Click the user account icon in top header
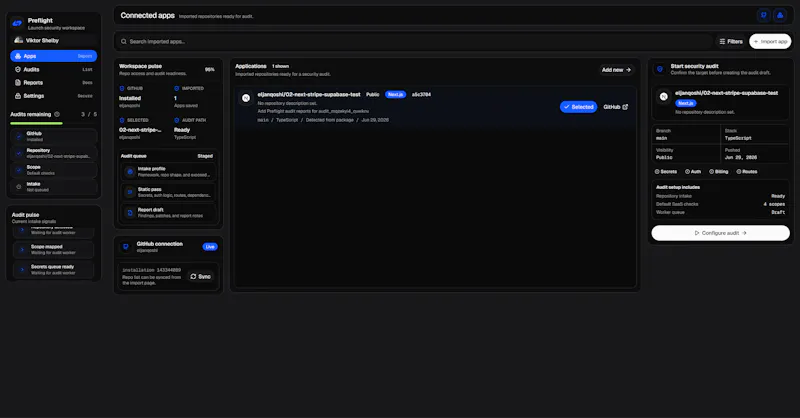The height and width of the screenshot is (418, 800). point(780,15)
